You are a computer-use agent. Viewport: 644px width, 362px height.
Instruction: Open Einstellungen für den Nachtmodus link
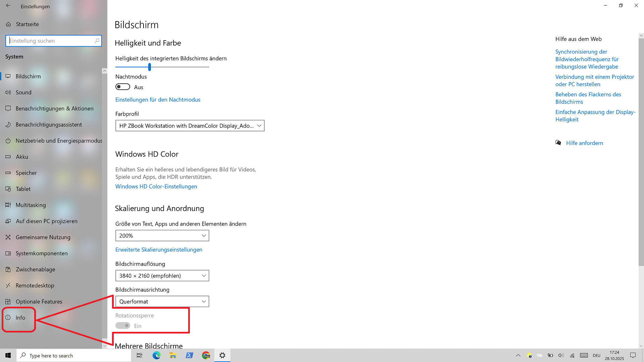pyautogui.click(x=158, y=100)
